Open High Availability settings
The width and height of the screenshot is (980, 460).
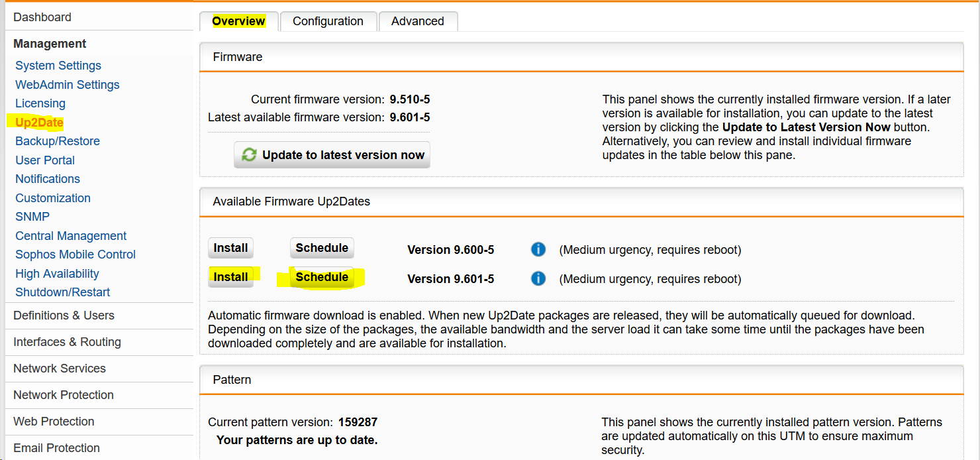pyautogui.click(x=57, y=274)
